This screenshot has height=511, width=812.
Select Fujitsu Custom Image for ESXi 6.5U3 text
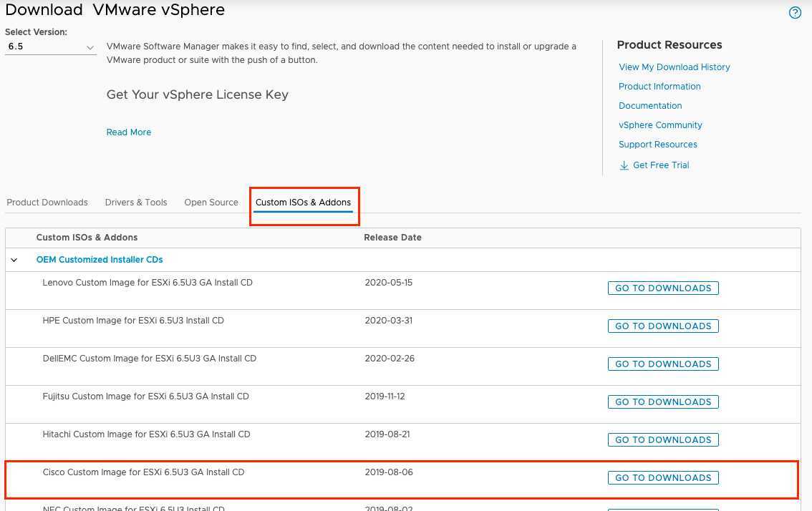pos(145,396)
